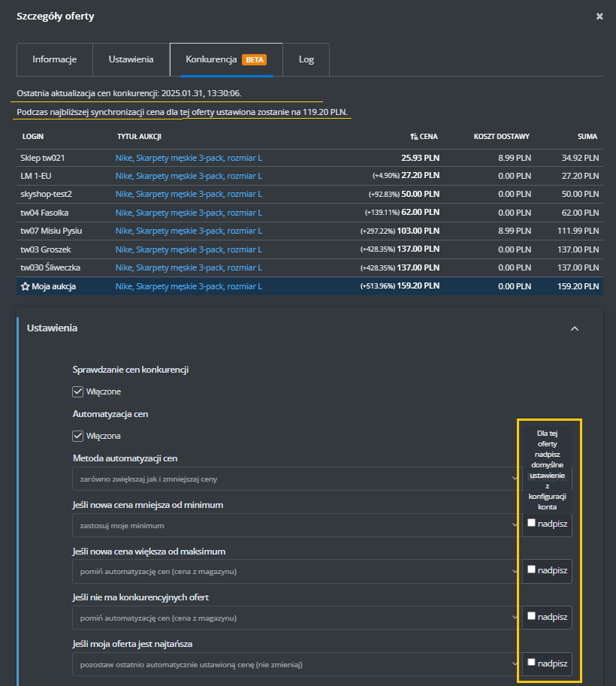The width and height of the screenshot is (616, 686).
Task: Close the Szczegóły oferty dialog
Action: tap(599, 16)
